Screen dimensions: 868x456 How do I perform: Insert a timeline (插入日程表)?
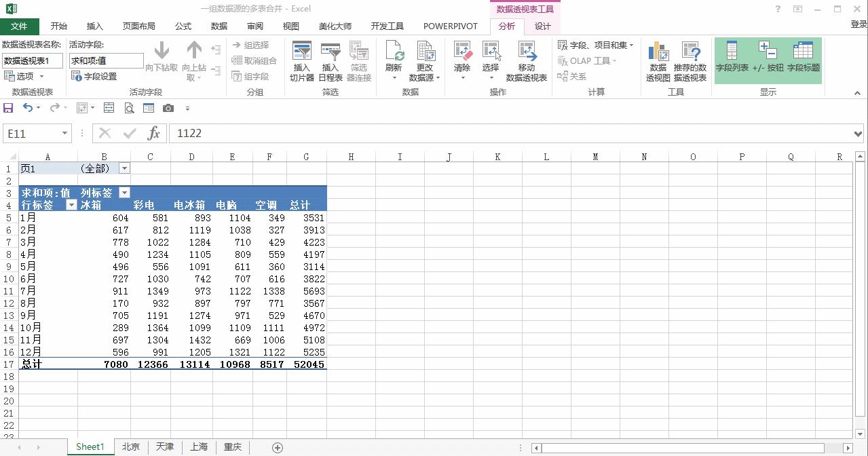(x=331, y=61)
